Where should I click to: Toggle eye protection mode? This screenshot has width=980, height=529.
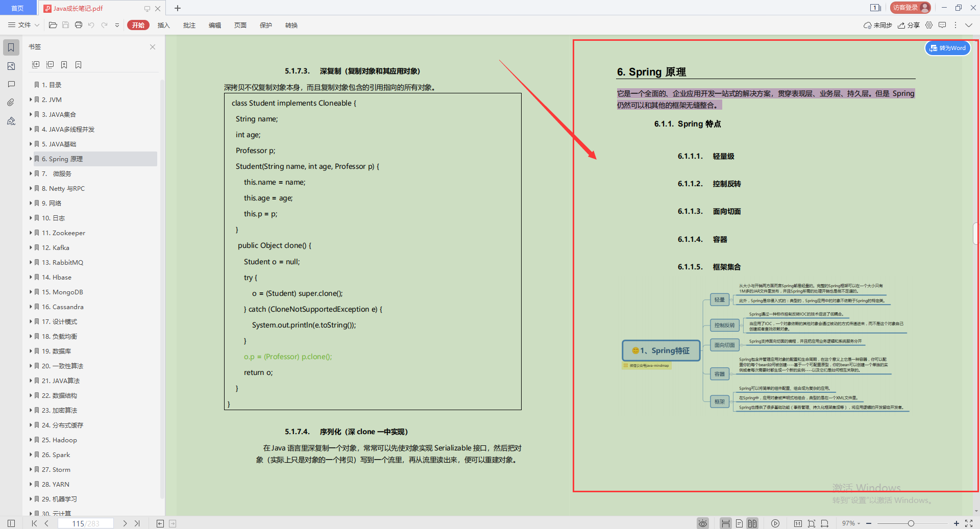pyautogui.click(x=703, y=523)
